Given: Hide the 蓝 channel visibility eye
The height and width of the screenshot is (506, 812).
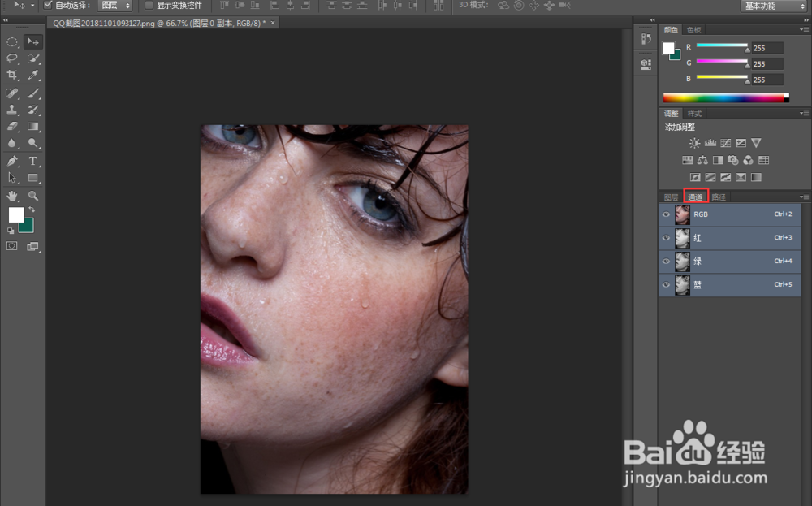Looking at the screenshot, I should pos(666,285).
